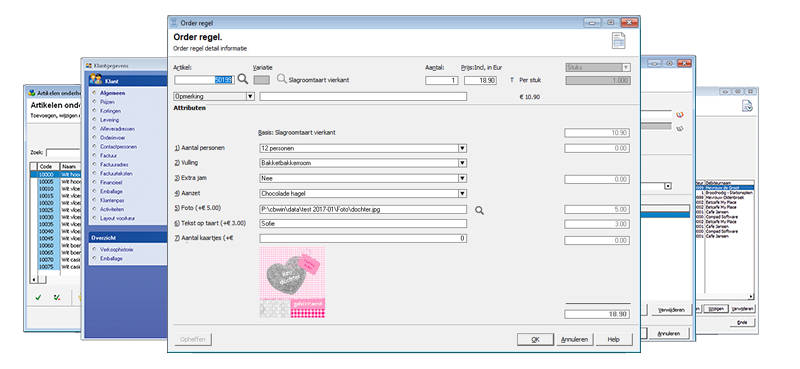Click Klantgegevens window title icon
Screen dimensions: 800x369
pyautogui.click(x=88, y=65)
